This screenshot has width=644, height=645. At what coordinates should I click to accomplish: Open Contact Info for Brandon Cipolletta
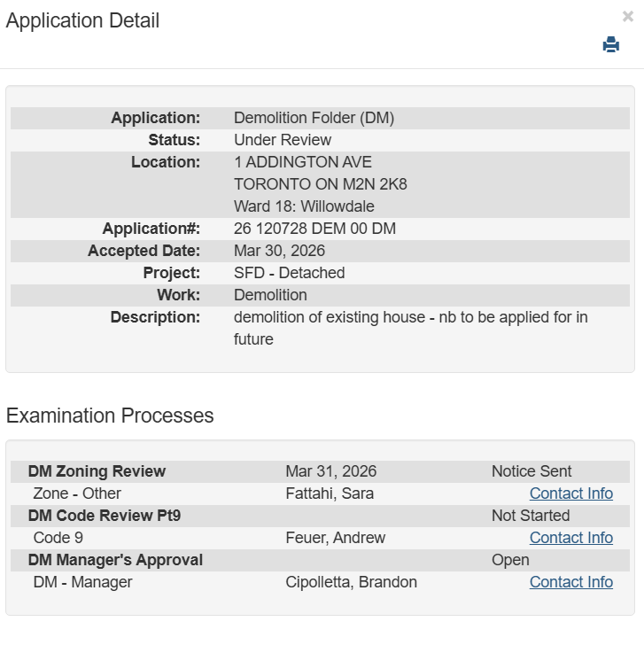(x=570, y=582)
